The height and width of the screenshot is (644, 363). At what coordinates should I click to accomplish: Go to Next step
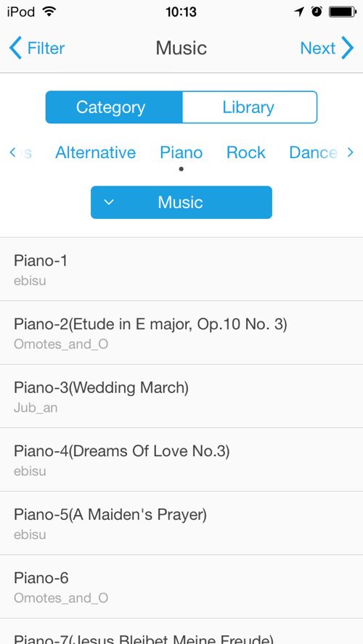(318, 48)
